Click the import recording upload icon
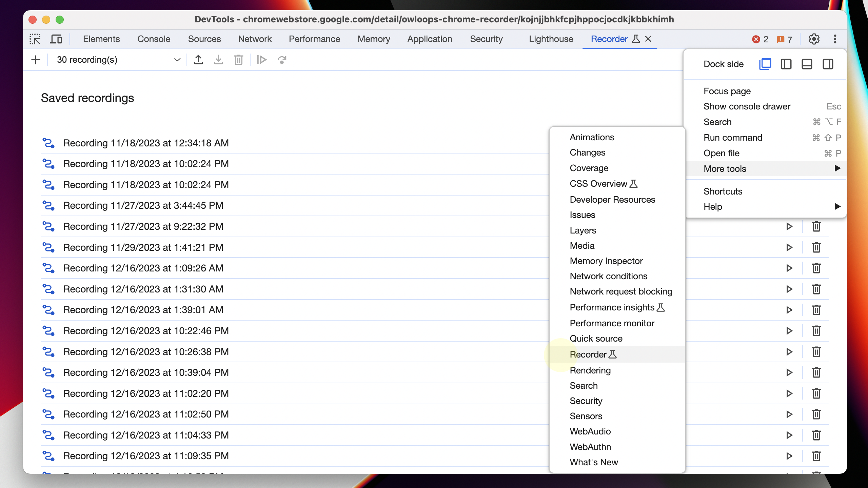Viewport: 868px width, 488px height. click(x=198, y=60)
